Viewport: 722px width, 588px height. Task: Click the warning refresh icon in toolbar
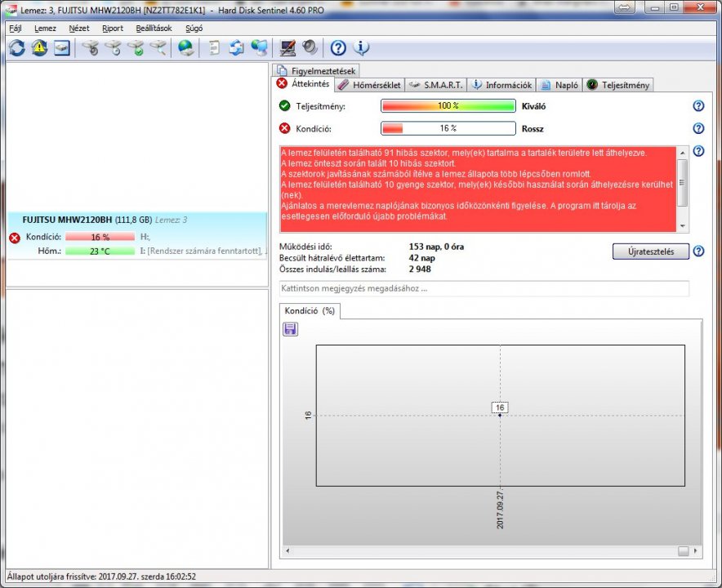click(x=39, y=48)
